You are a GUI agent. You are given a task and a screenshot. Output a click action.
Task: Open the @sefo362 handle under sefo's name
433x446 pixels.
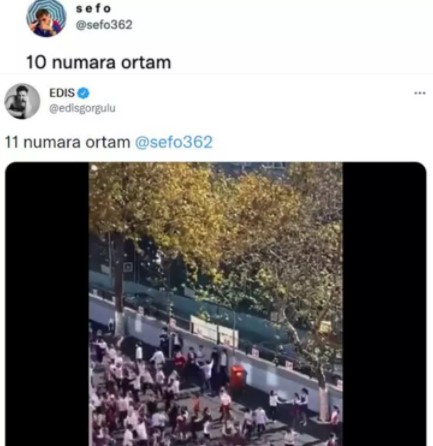(104, 25)
